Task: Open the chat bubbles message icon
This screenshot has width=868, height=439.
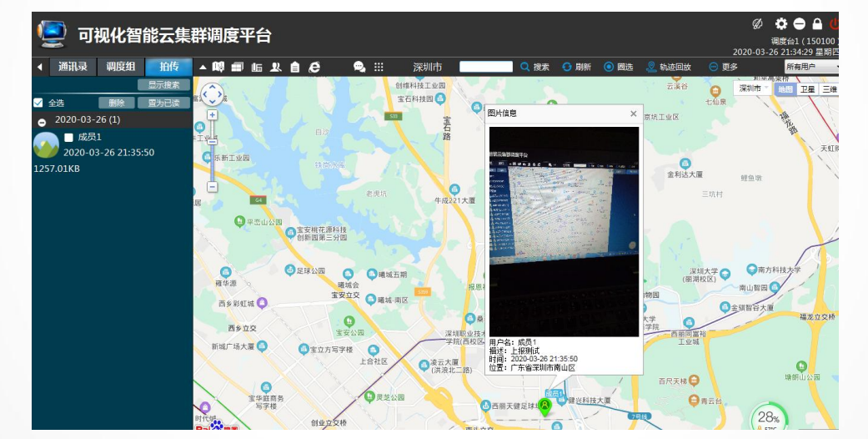Action: (x=359, y=67)
